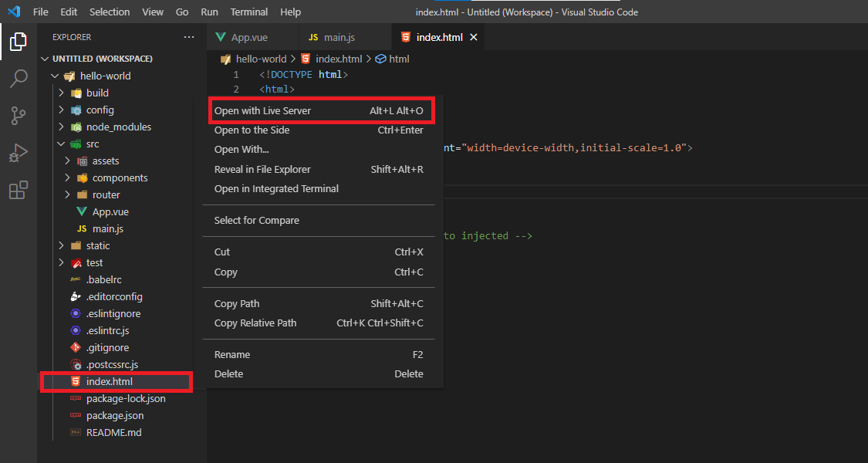Open the Terminal menu
The width and height of the screenshot is (868, 463).
coord(249,12)
